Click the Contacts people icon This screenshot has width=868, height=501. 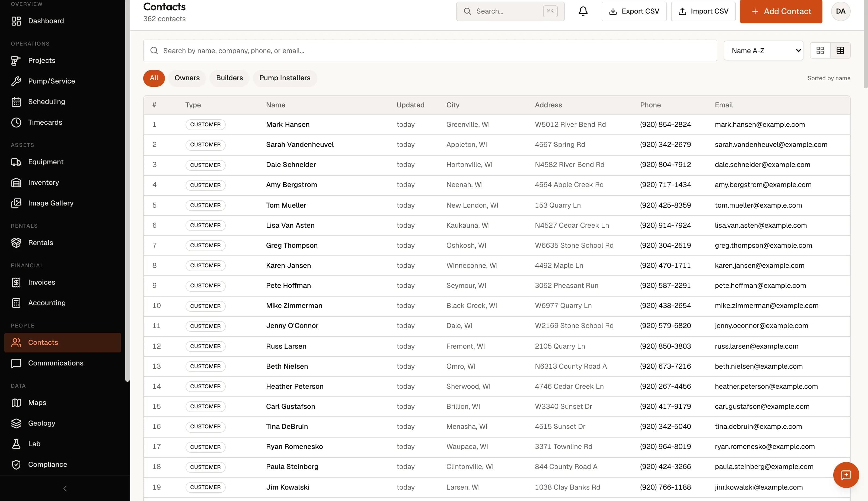tap(16, 343)
